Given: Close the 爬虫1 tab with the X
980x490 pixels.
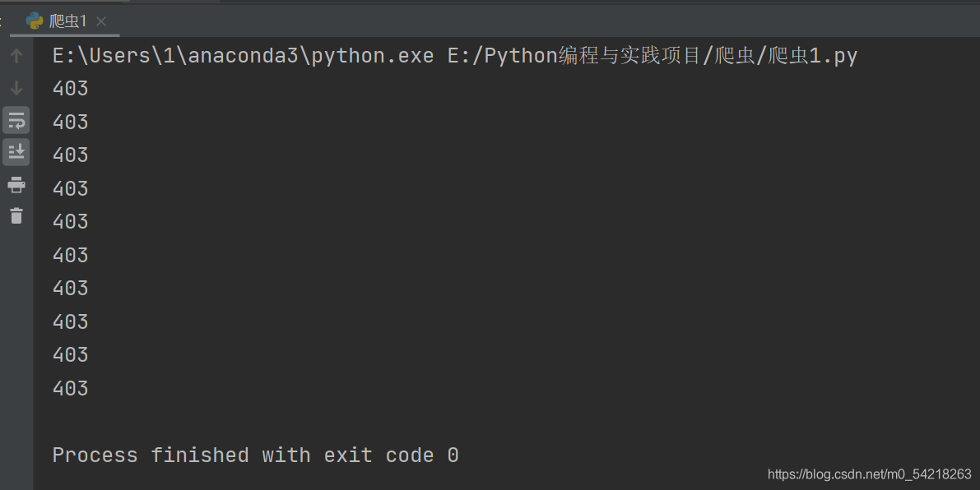Looking at the screenshot, I should (101, 22).
